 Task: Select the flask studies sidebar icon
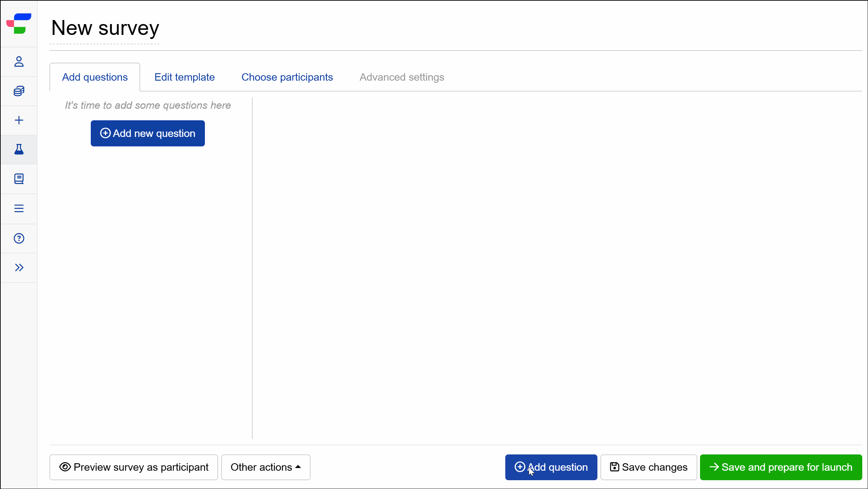click(x=19, y=149)
